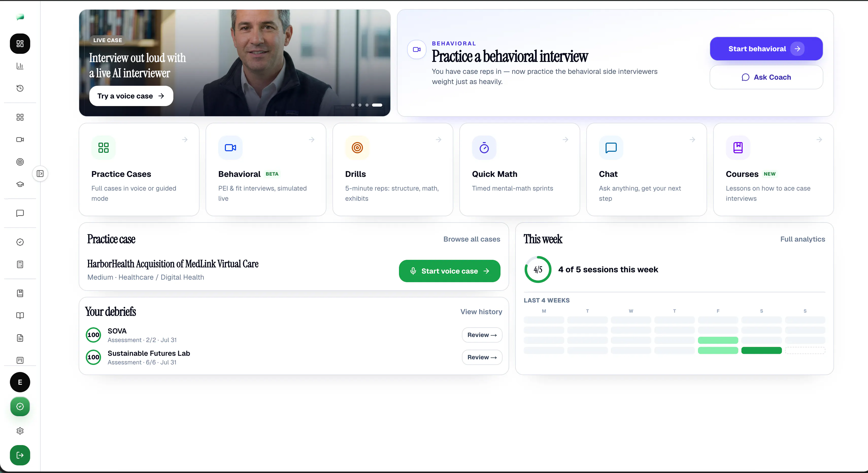This screenshot has width=868, height=473.
Task: Click Try a voice case button
Action: (x=131, y=96)
